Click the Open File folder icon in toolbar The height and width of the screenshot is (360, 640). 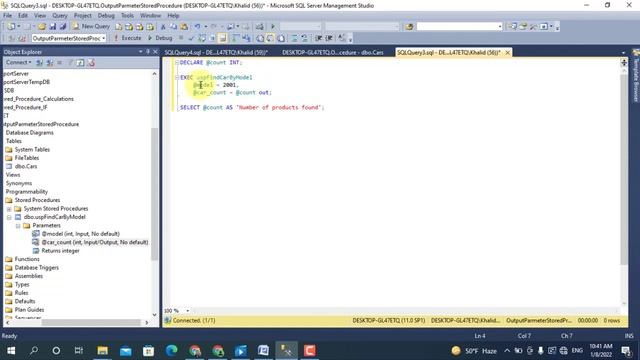point(42,27)
